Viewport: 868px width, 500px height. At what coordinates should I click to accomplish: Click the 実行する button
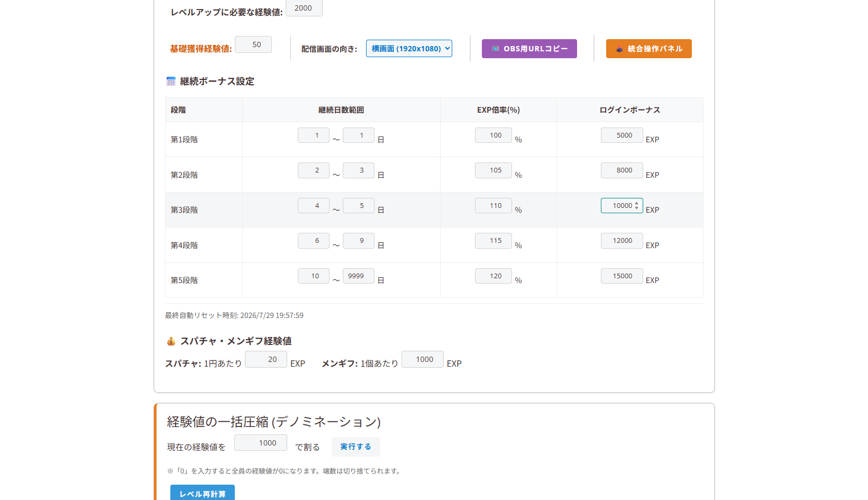point(355,447)
